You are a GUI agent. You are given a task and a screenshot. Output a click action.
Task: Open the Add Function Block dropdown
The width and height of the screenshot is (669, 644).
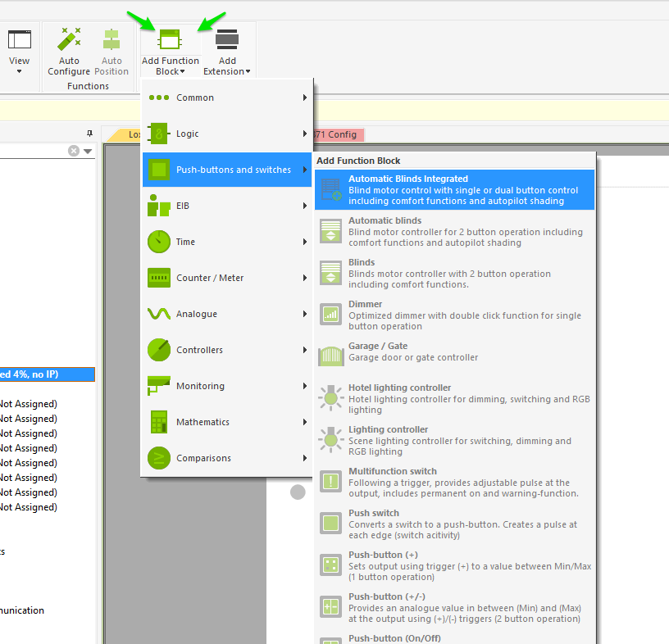[170, 53]
